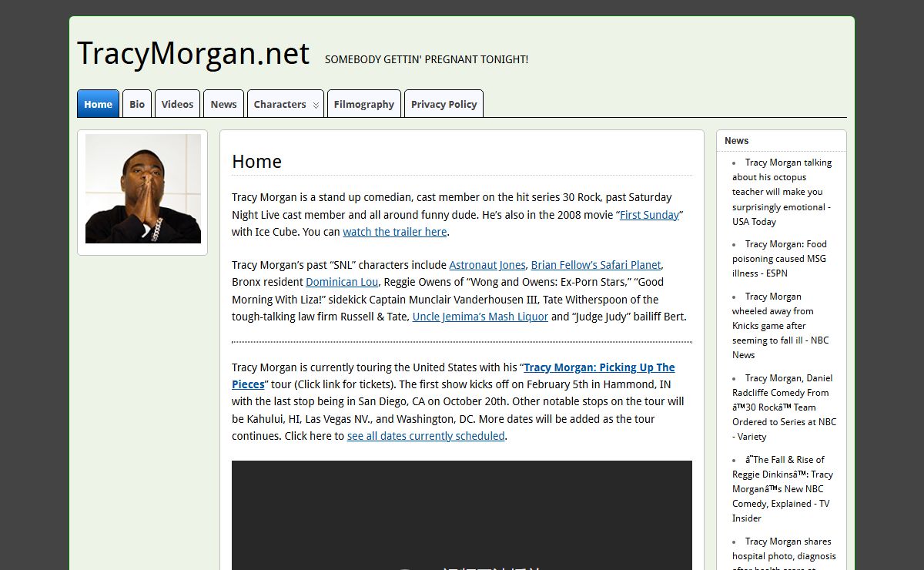
Task: Follow the First Sunday movie link
Action: [650, 215]
